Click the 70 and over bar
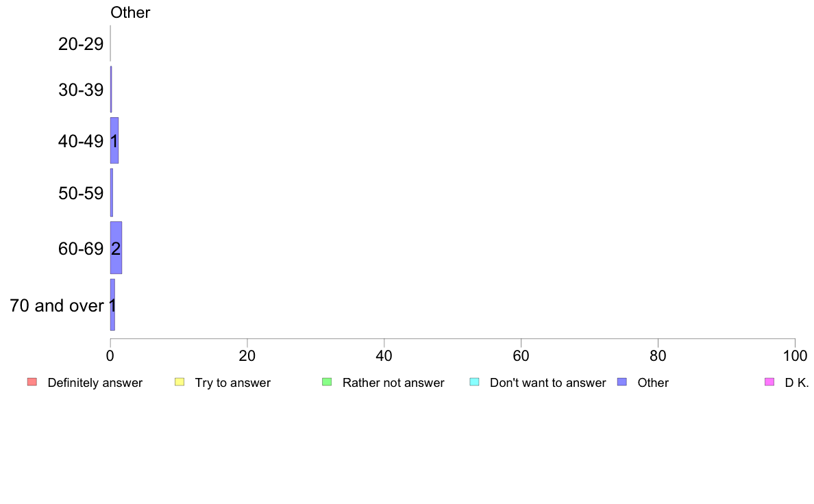The image size is (814, 504). click(x=112, y=305)
